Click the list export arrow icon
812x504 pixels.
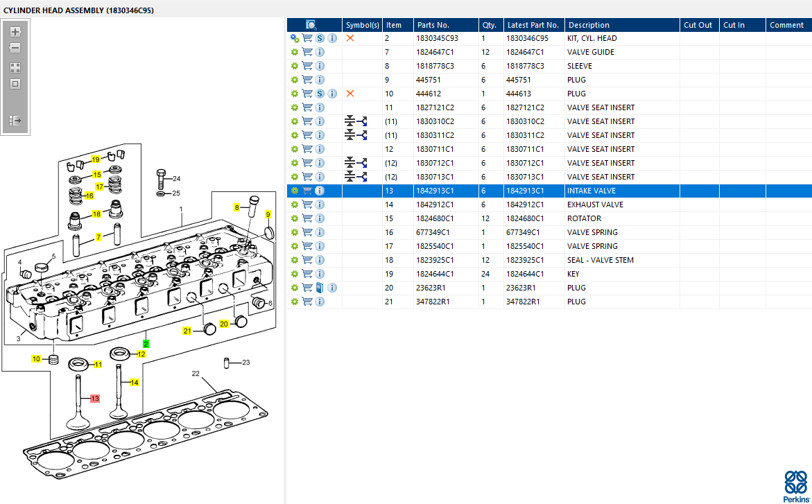pos(15,121)
